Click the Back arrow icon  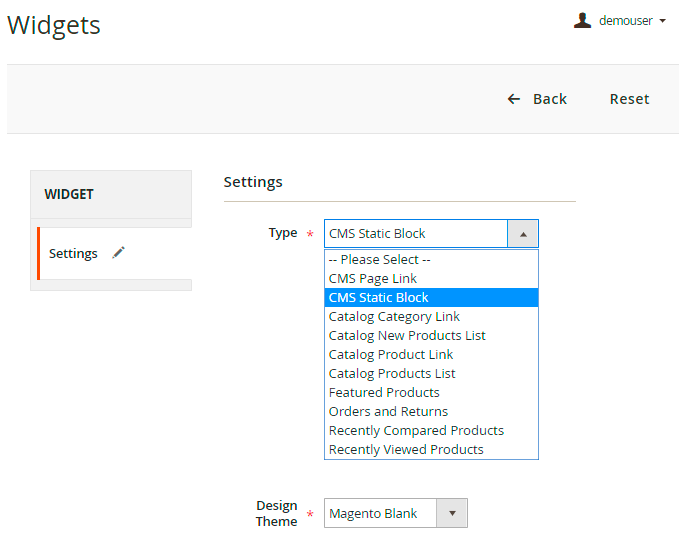[x=514, y=99]
